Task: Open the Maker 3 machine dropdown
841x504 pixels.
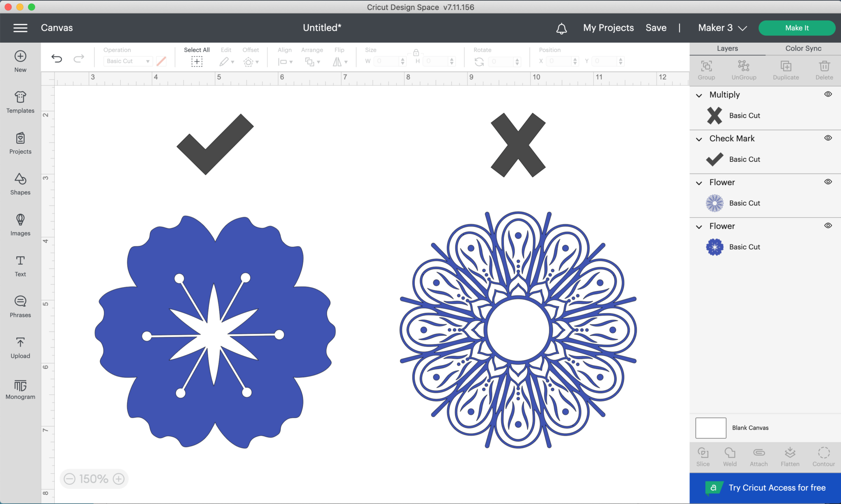Action: click(x=722, y=28)
